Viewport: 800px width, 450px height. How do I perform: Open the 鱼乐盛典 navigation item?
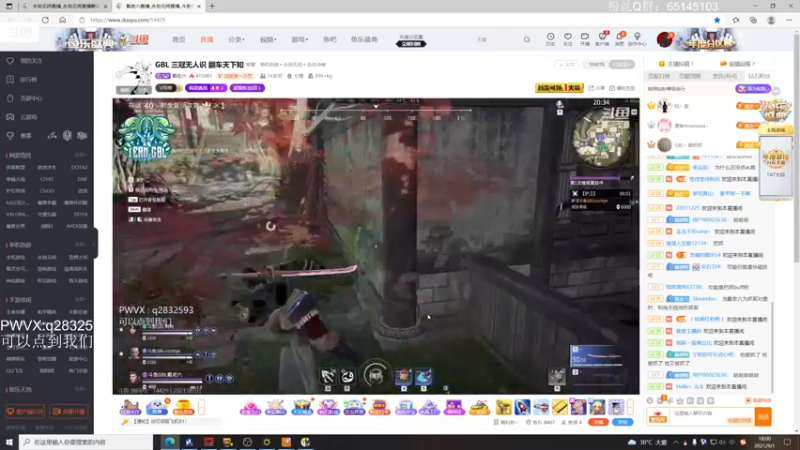click(x=364, y=39)
